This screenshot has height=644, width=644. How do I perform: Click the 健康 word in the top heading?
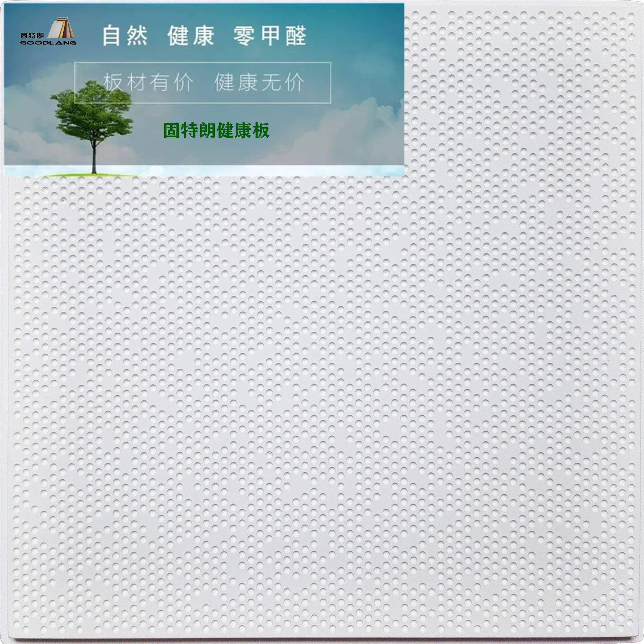tap(191, 36)
